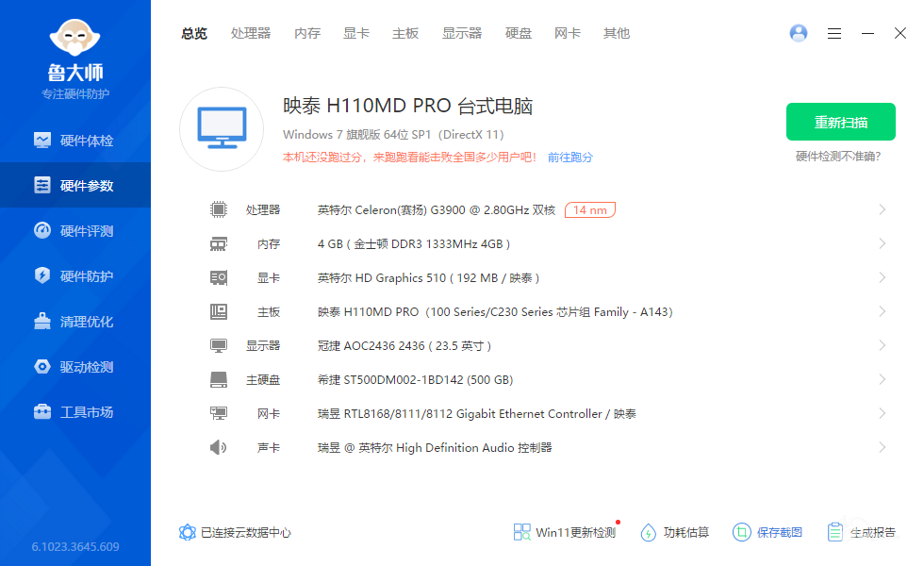Click 生成报告 text link
This screenshot has width=924, height=566.
(x=873, y=532)
